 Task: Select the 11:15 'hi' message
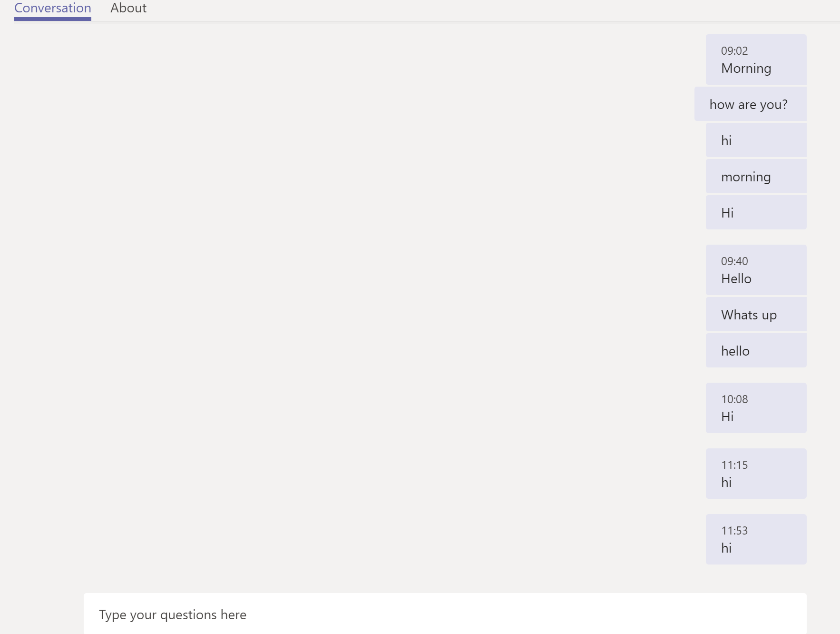[x=756, y=474]
